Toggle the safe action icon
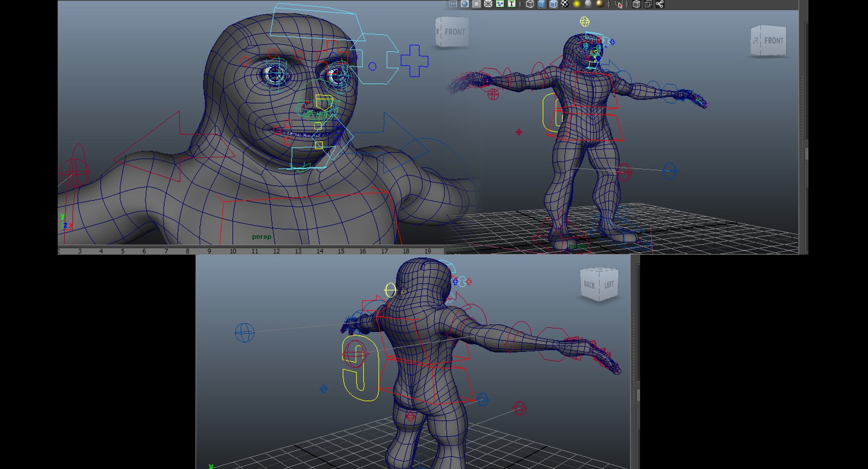Viewport: 868px width, 469px height. pos(500,4)
